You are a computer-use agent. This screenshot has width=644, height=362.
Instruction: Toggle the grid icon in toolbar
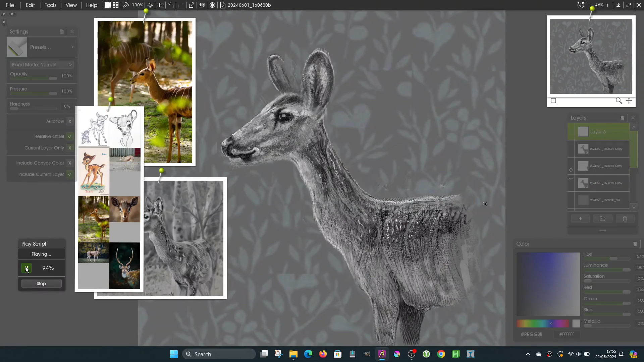pos(160,5)
